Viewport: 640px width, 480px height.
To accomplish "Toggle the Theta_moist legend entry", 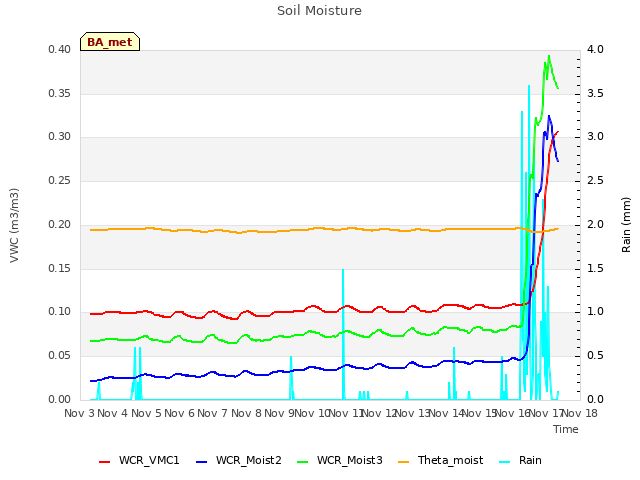I will (440, 461).
